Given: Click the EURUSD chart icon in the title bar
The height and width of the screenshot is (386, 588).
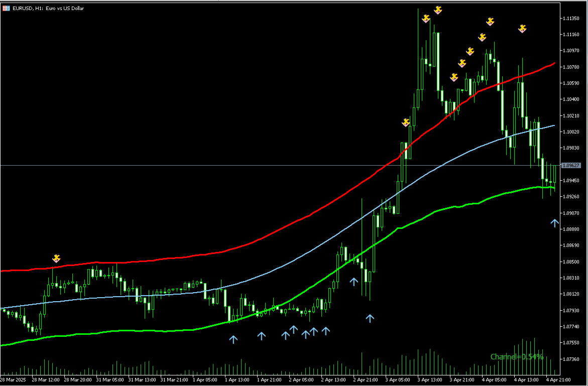Looking at the screenshot, I should [6, 8].
